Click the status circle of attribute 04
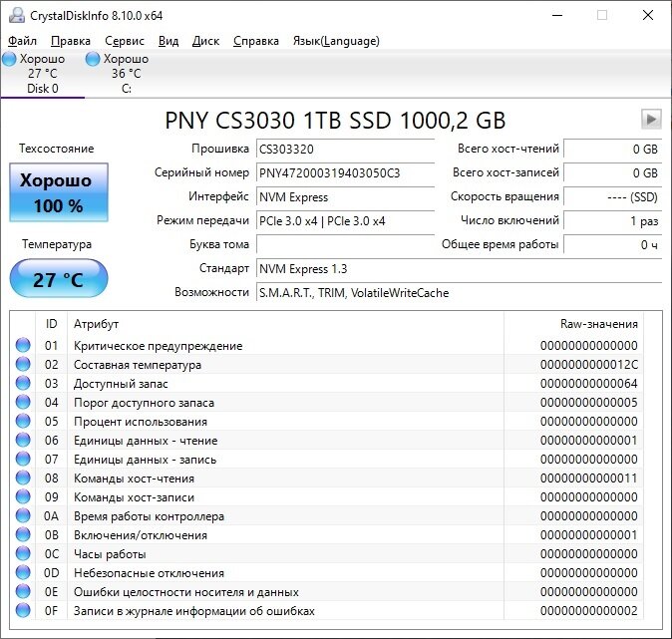 click(x=23, y=402)
